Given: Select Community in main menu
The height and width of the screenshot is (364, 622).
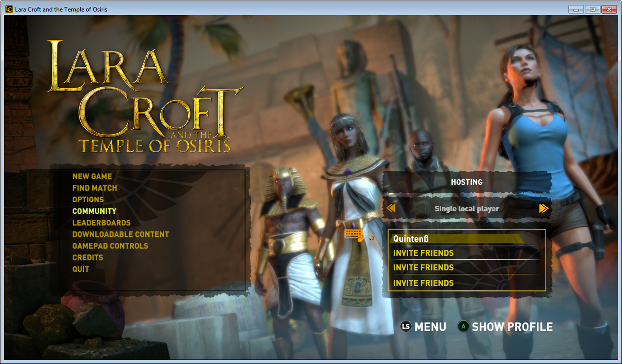Looking at the screenshot, I should point(94,211).
